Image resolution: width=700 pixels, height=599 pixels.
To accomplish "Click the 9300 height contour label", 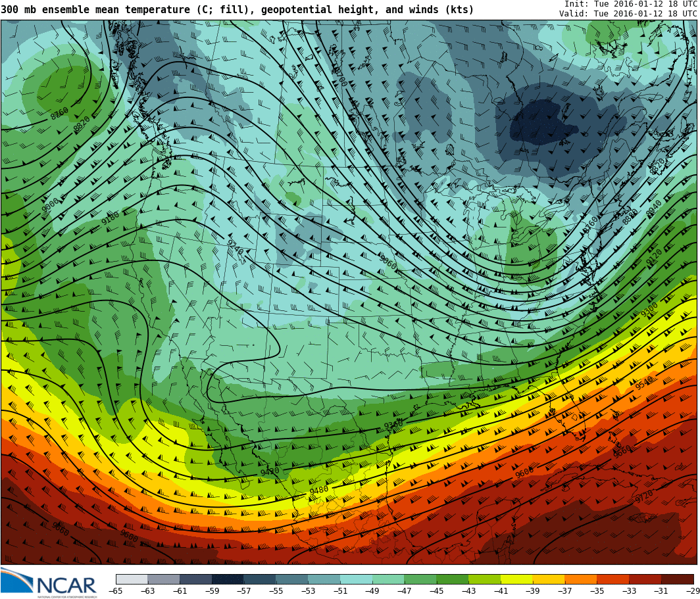I will pyautogui.click(x=649, y=310).
